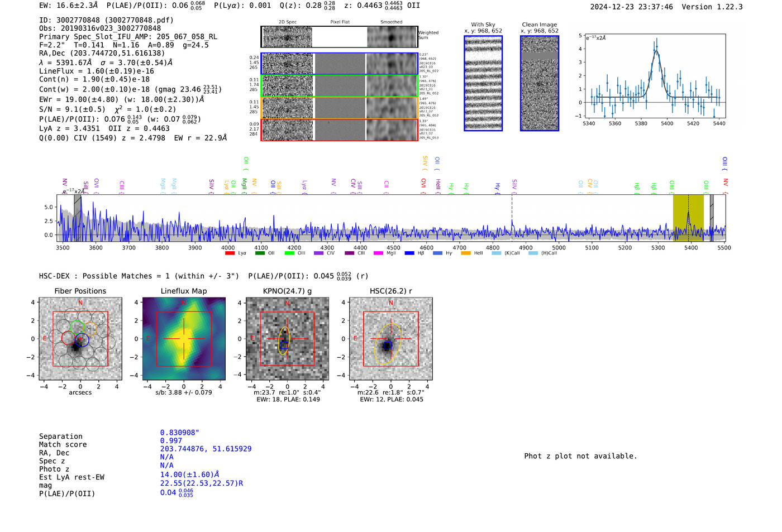Viewport: 782px width, 532px height.
Task: Click the S/N = 9.1(±0.5) line
Action: click(x=107, y=109)
